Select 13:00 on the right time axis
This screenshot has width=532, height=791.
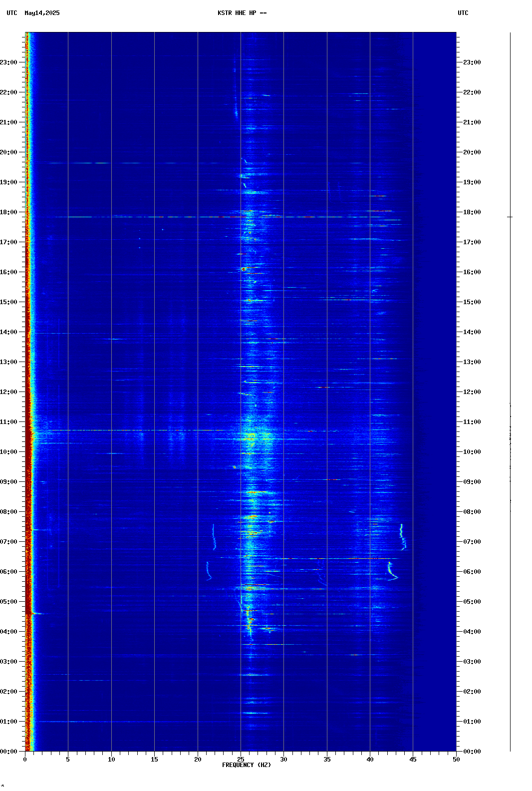pos(472,362)
